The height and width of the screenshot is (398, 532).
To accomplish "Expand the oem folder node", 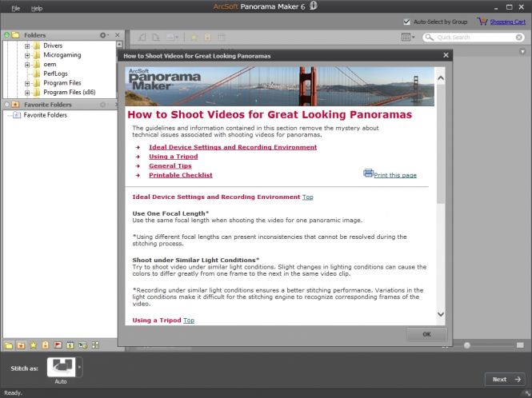I will [x=27, y=65].
